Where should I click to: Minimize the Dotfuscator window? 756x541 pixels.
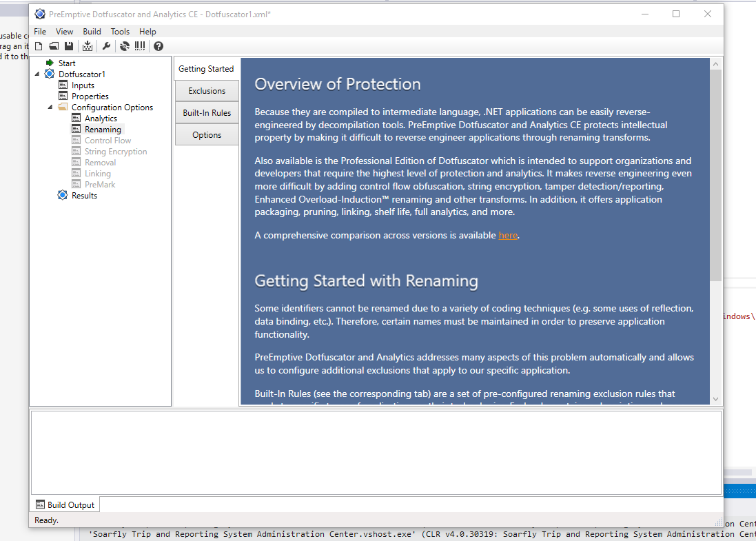click(645, 14)
